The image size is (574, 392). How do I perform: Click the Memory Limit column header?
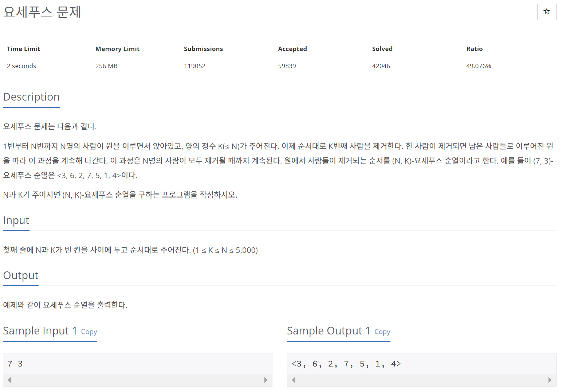tap(117, 49)
